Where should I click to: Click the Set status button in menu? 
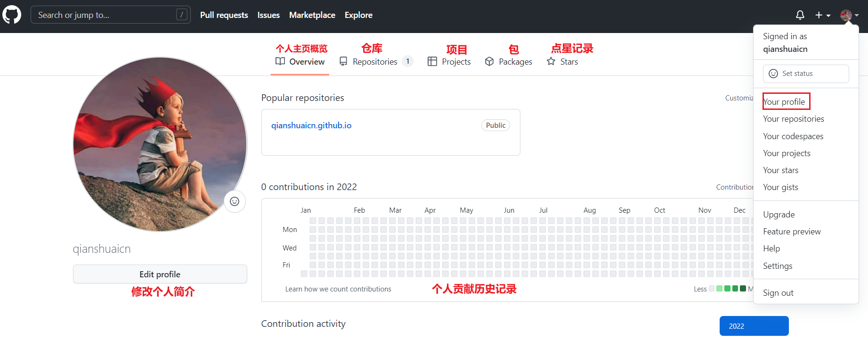tap(806, 74)
